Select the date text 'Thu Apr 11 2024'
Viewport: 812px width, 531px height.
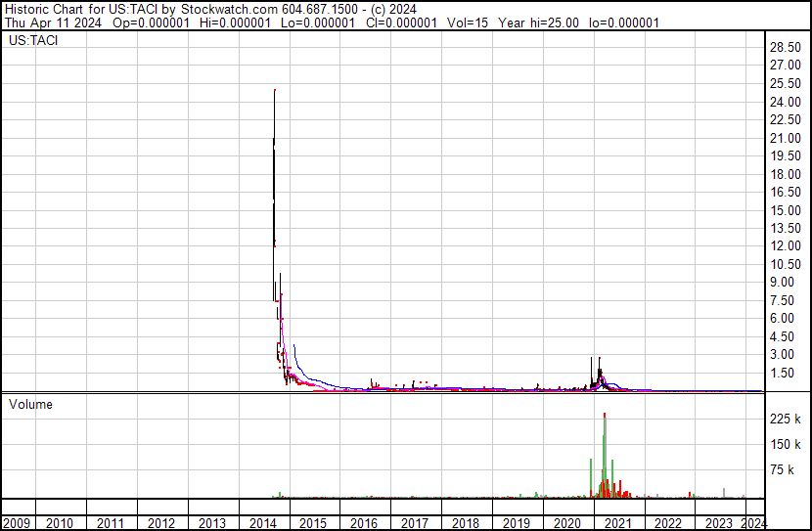[x=54, y=22]
